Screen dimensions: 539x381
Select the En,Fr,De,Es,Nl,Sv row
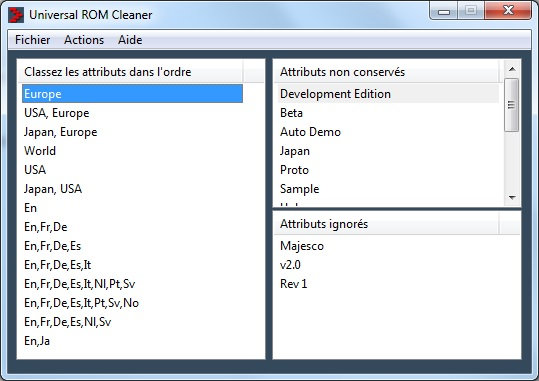132,322
